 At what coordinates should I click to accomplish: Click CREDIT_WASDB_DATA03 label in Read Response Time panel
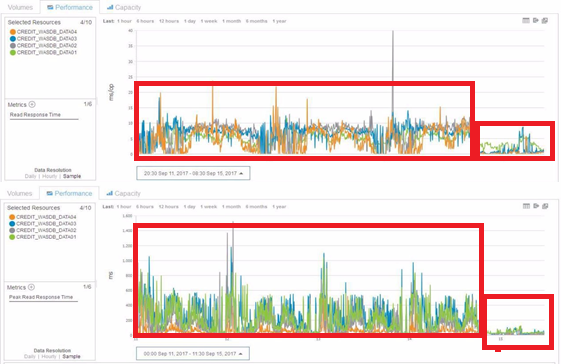click(x=47, y=39)
